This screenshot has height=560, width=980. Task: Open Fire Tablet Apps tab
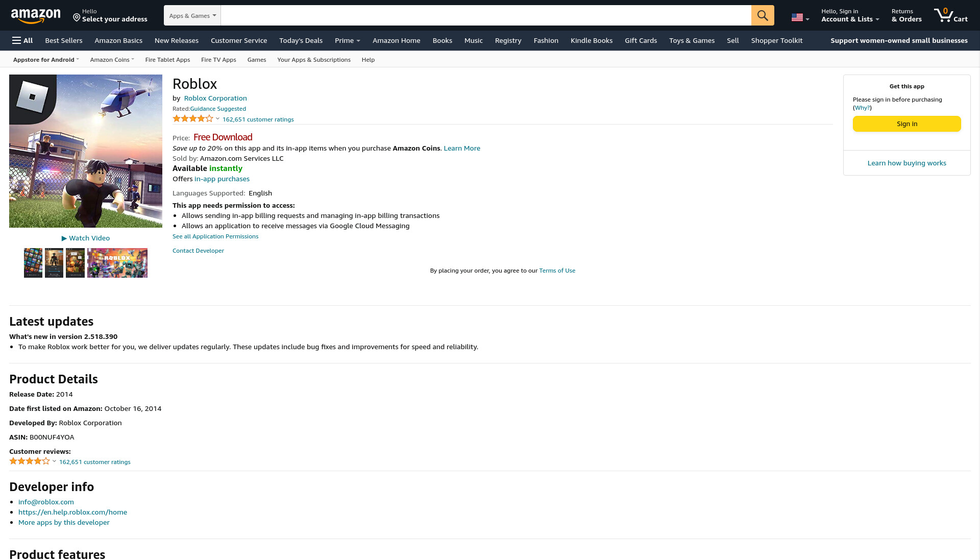167,60
